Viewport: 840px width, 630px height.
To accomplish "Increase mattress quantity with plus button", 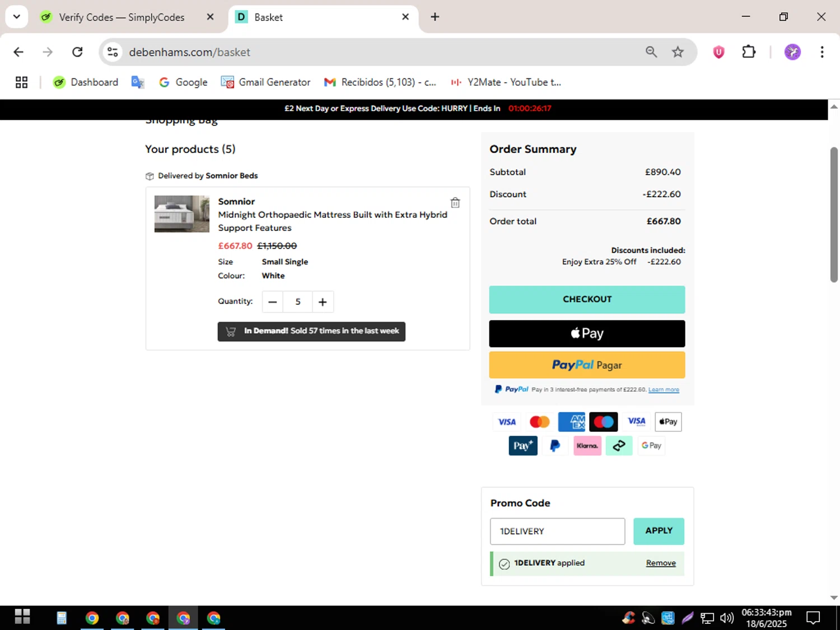I will coord(323,302).
